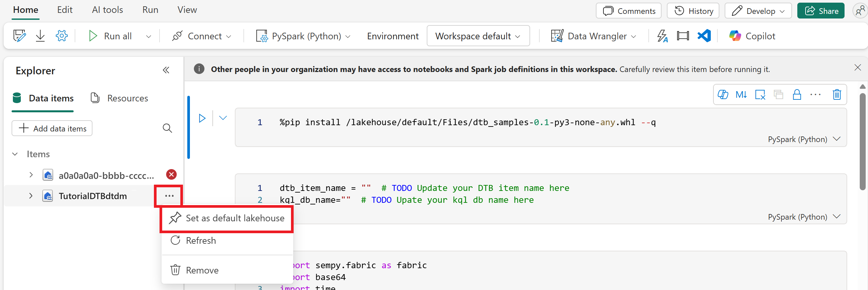Click the Copilot icon in the cell toolbar
Image resolution: width=868 pixels, height=290 pixels.
click(723, 95)
